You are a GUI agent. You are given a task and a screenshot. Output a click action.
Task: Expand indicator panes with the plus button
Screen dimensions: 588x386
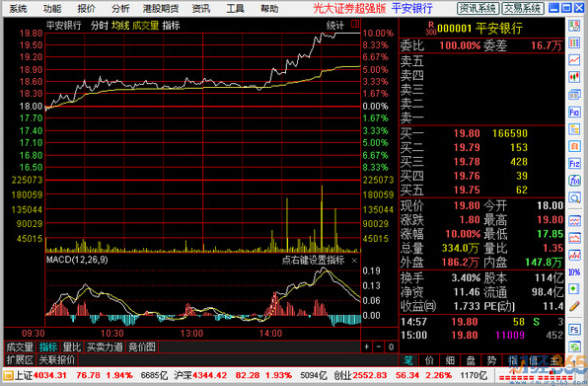[x=366, y=347]
